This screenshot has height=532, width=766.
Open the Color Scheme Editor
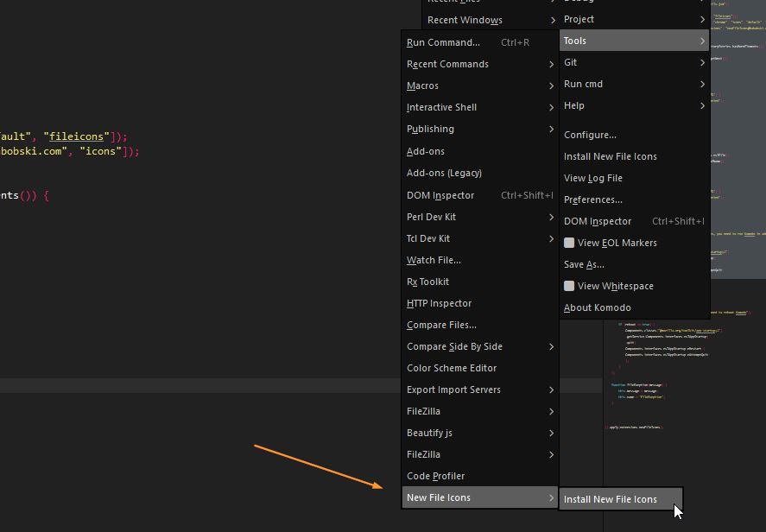click(480, 368)
